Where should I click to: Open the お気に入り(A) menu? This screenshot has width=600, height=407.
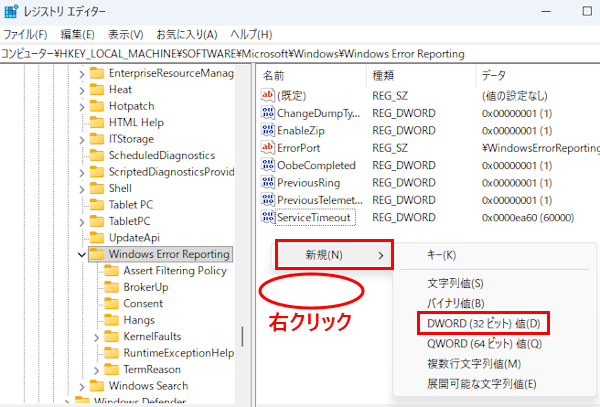[187, 34]
